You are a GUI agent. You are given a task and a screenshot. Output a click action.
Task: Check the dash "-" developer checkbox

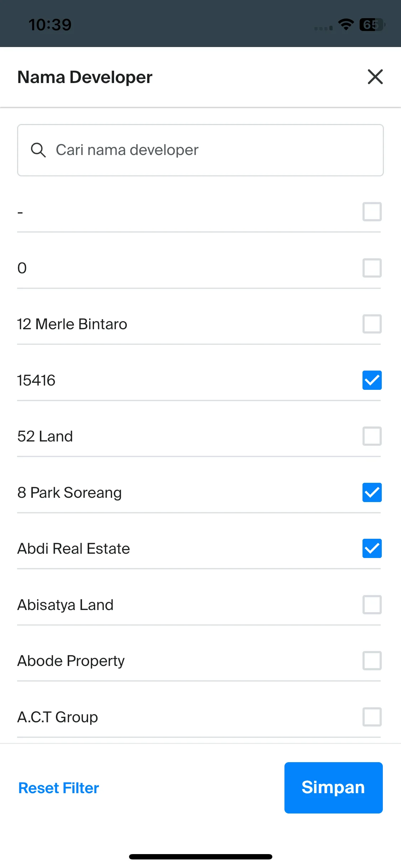(372, 212)
